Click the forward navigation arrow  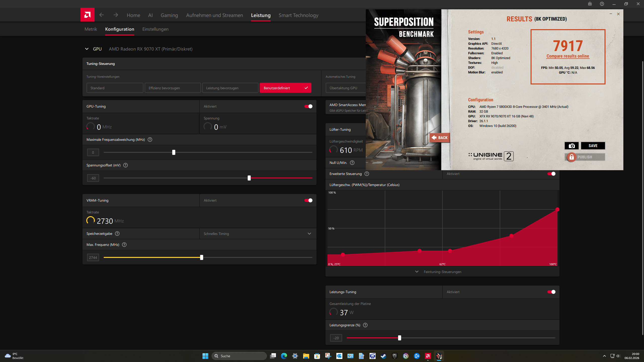point(116,15)
